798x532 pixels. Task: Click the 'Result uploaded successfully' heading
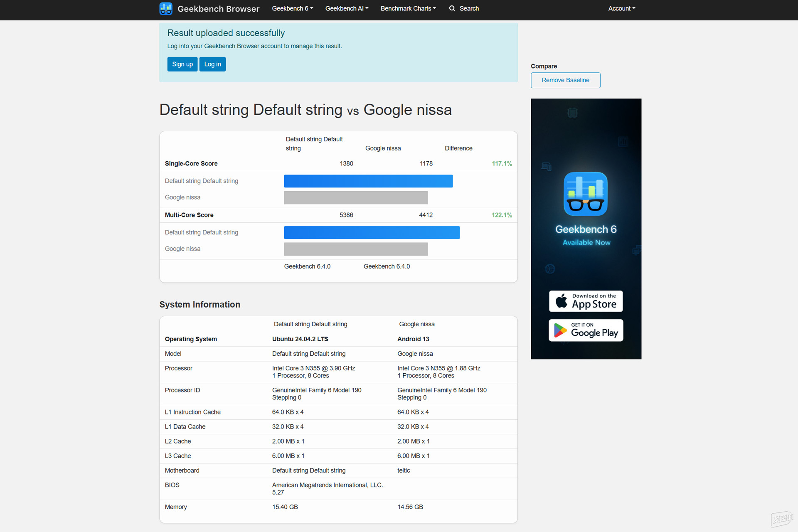click(x=226, y=33)
